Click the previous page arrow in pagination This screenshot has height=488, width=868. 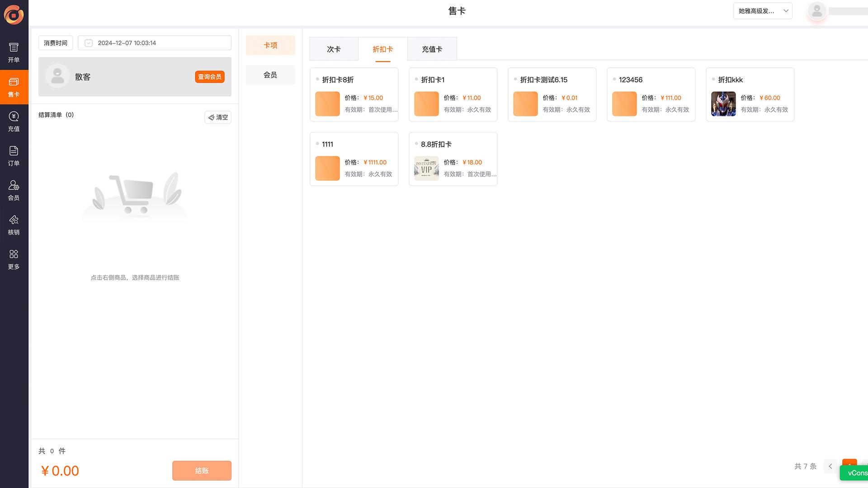pos(830,466)
